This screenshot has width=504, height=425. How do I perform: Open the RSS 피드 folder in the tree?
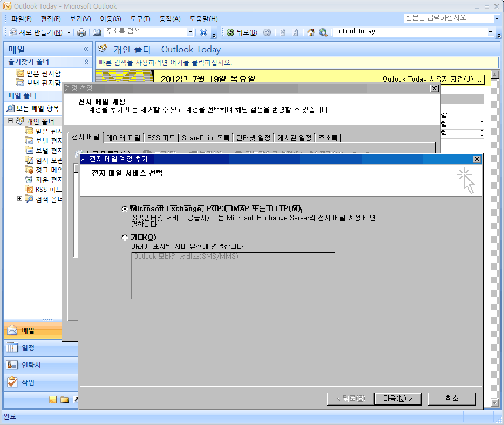point(43,189)
